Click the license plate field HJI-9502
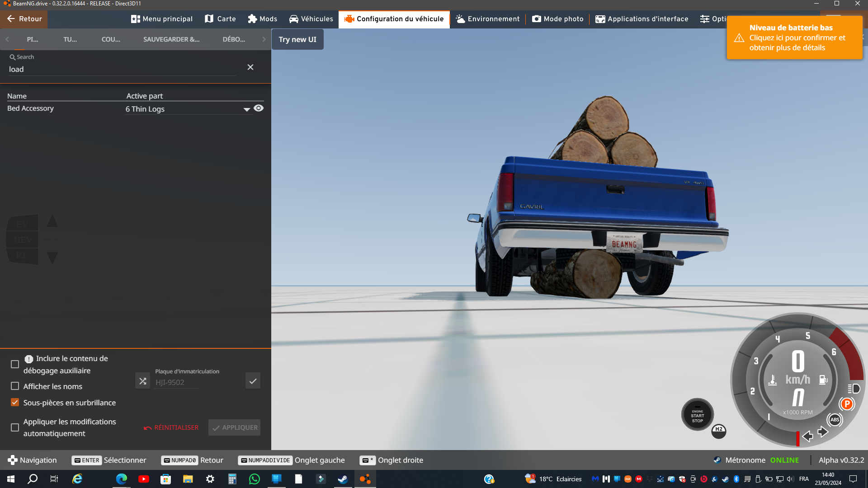The width and height of the screenshot is (868, 488). pos(177,382)
